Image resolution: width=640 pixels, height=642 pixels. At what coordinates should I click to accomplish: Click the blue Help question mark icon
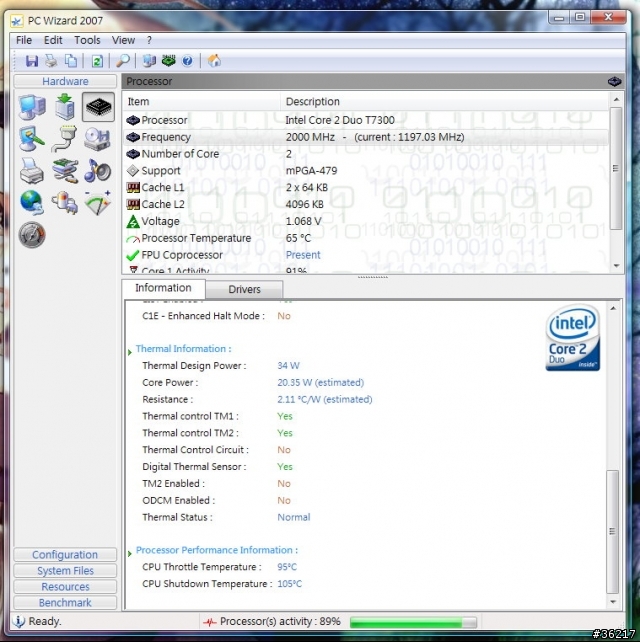coord(188,61)
